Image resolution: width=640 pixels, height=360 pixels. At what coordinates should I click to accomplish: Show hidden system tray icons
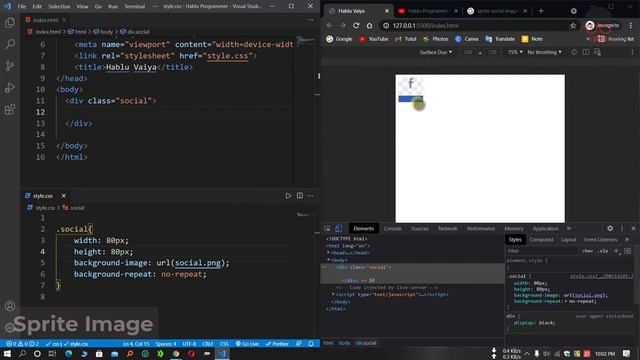[x=527, y=353]
